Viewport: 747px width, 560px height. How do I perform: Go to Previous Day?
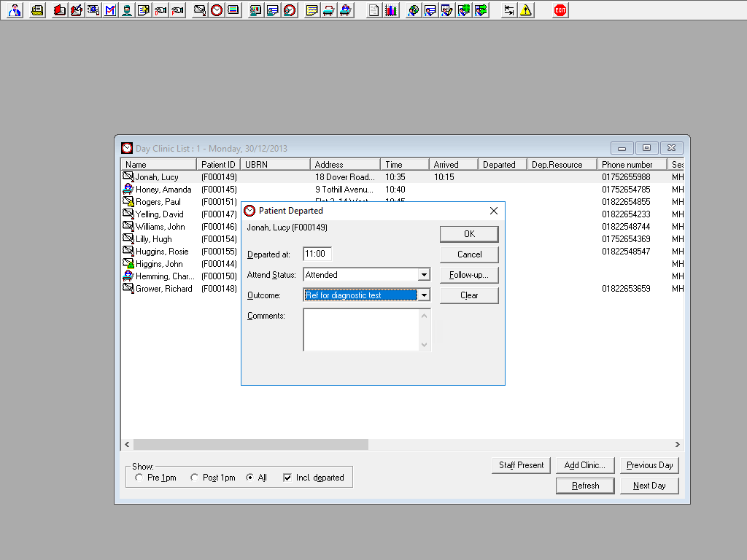point(649,465)
